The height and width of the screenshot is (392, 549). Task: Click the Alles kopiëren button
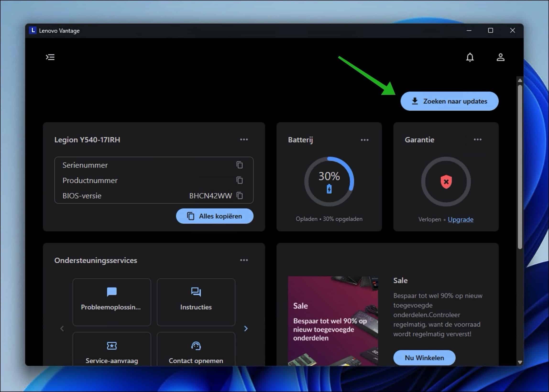[x=214, y=216]
